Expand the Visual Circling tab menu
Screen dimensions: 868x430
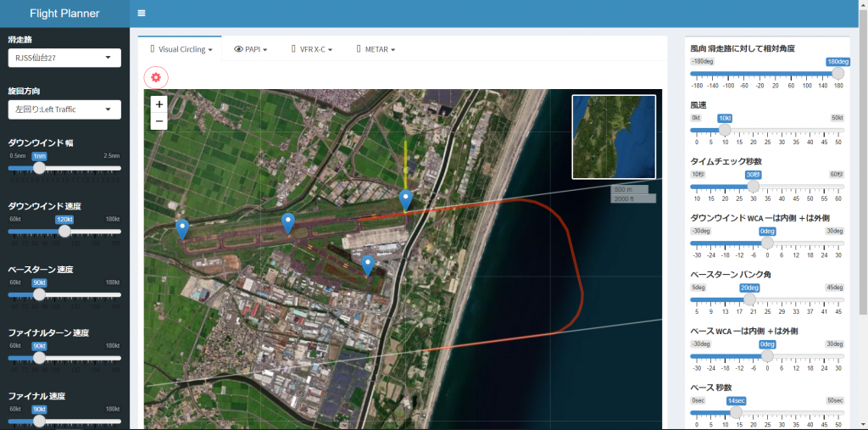pyautogui.click(x=181, y=49)
